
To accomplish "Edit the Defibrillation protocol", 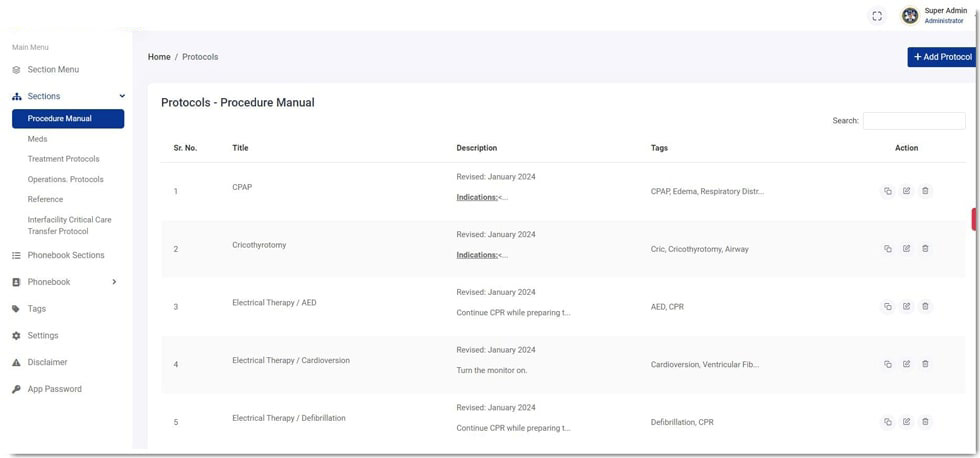I will click(x=906, y=422).
